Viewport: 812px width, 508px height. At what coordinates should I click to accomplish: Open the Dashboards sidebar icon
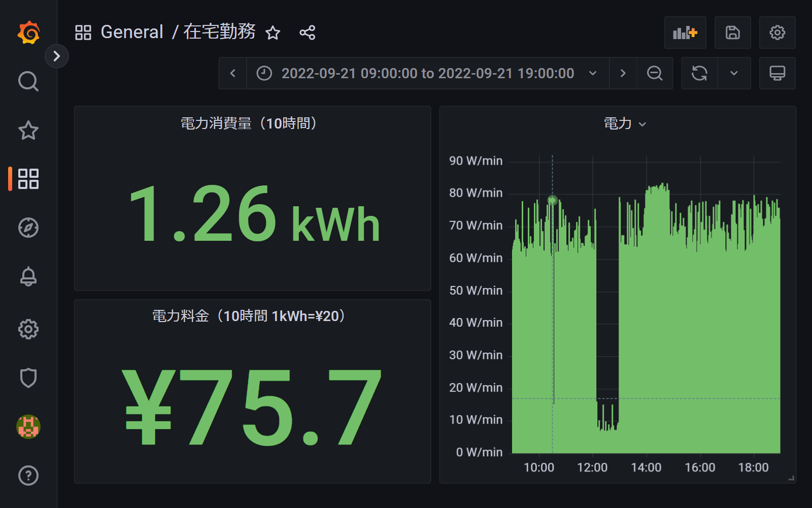(x=29, y=179)
